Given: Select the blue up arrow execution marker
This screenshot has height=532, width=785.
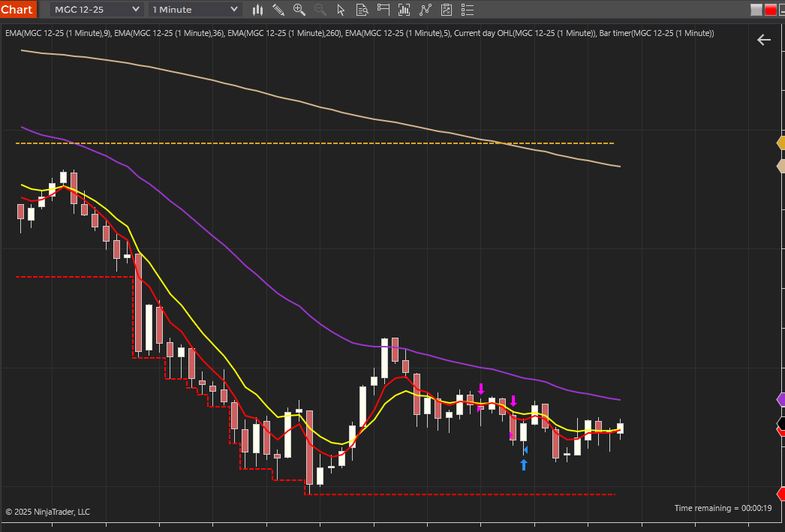Looking at the screenshot, I should click(x=524, y=465).
